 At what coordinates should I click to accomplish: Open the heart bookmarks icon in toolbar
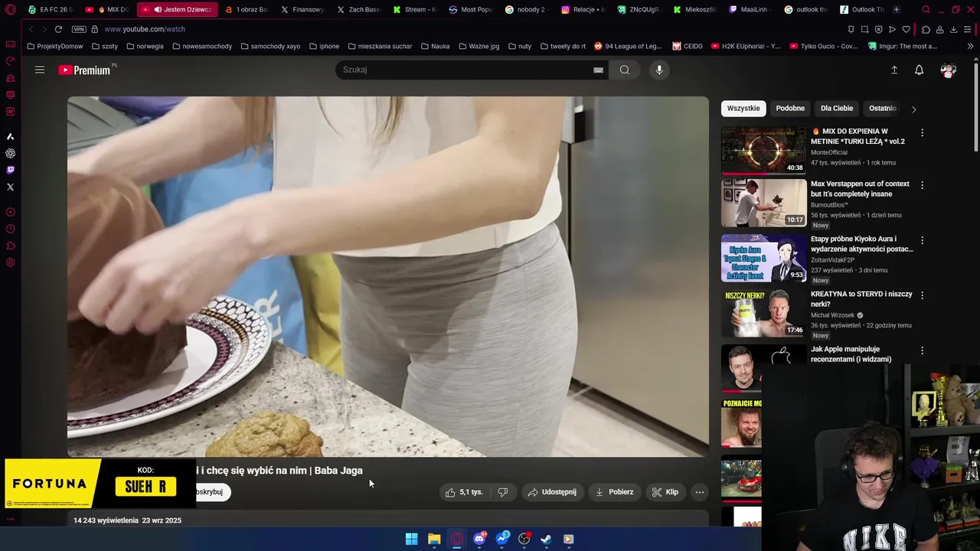click(x=906, y=29)
